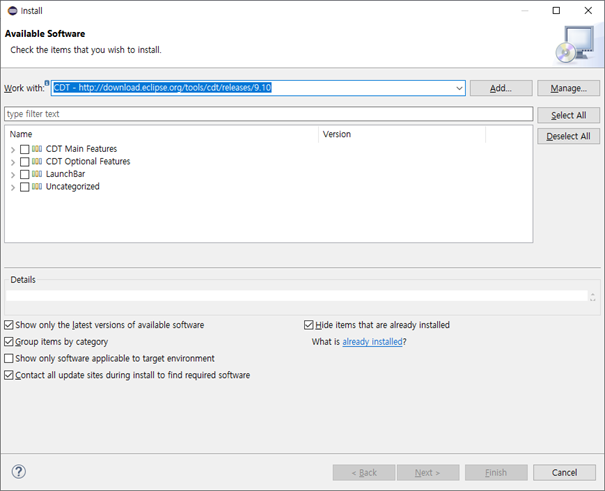Check the CDT Main Features checkbox
Image resolution: width=605 pixels, height=491 pixels.
point(25,149)
